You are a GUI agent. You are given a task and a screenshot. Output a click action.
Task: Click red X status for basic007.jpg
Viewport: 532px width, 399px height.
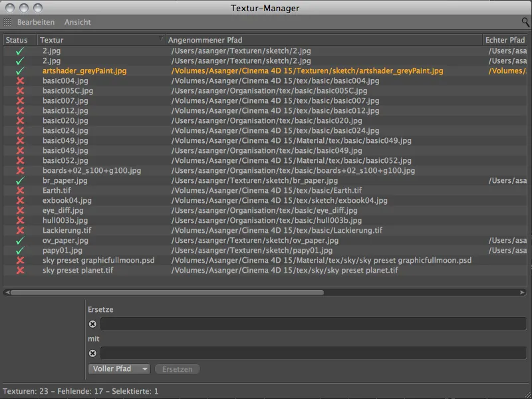pyautogui.click(x=21, y=101)
